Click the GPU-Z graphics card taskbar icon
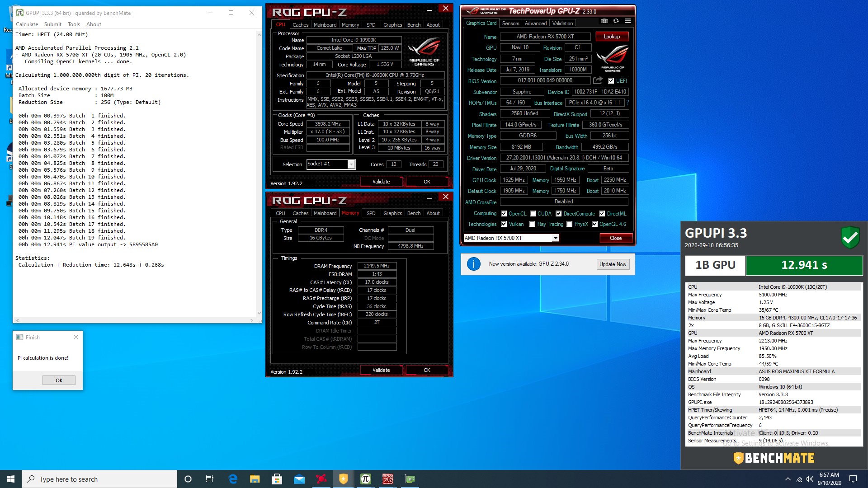The image size is (868, 488). pos(410,479)
